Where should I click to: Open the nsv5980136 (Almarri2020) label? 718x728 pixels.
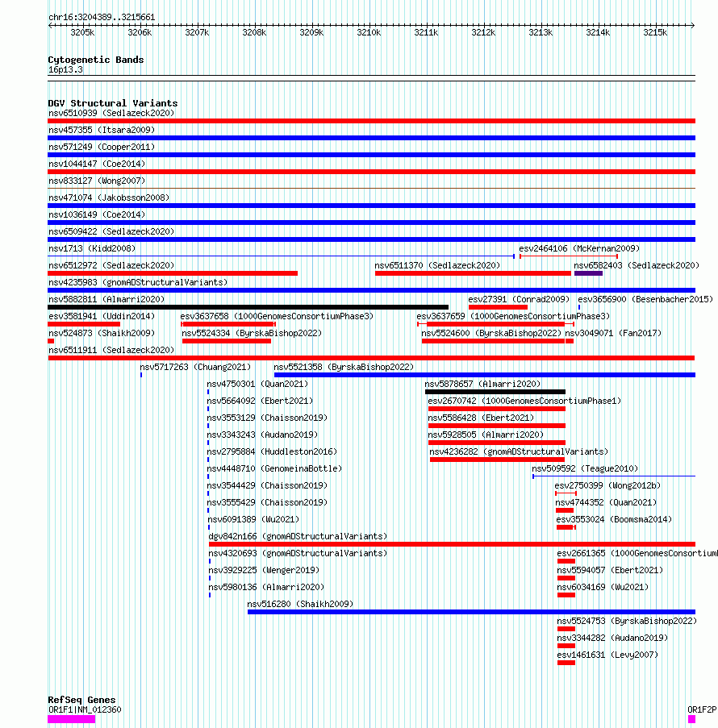[x=266, y=588]
